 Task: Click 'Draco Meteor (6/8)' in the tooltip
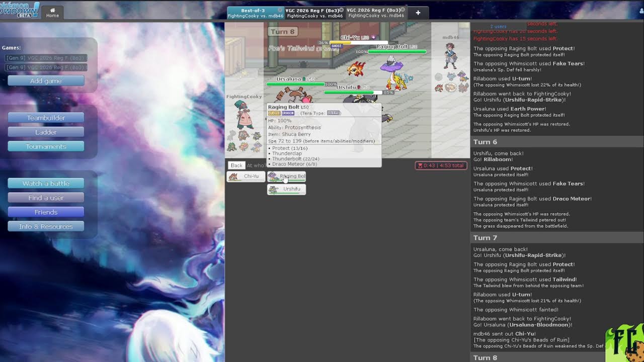pos(295,164)
